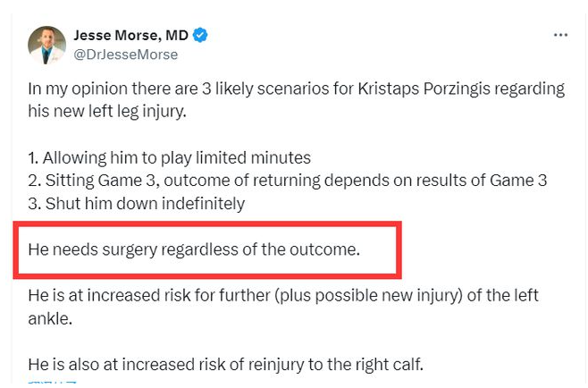
Task: Click the '(plus possible new injury)' parenthetical
Action: click(x=369, y=296)
